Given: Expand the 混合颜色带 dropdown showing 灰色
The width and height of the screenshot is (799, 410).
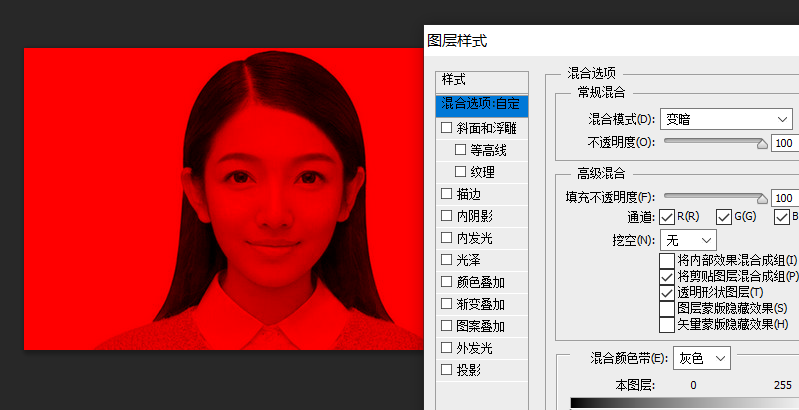Looking at the screenshot, I should tap(703, 357).
